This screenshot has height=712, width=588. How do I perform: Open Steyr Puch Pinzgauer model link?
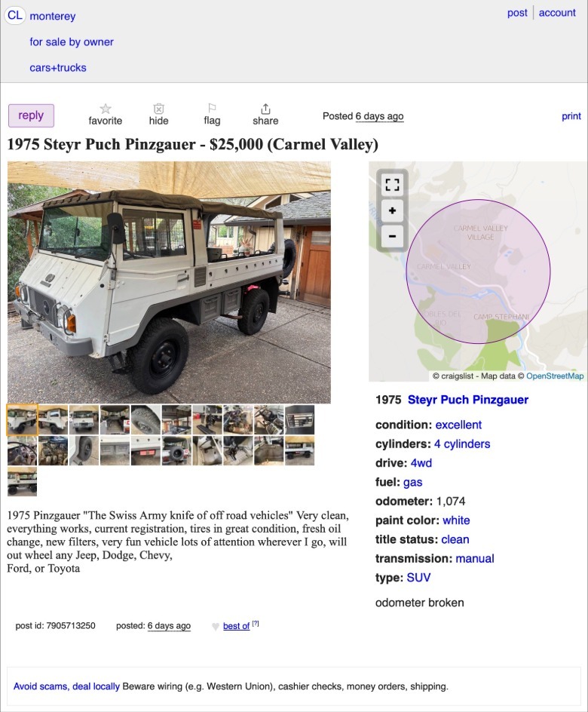pos(468,400)
